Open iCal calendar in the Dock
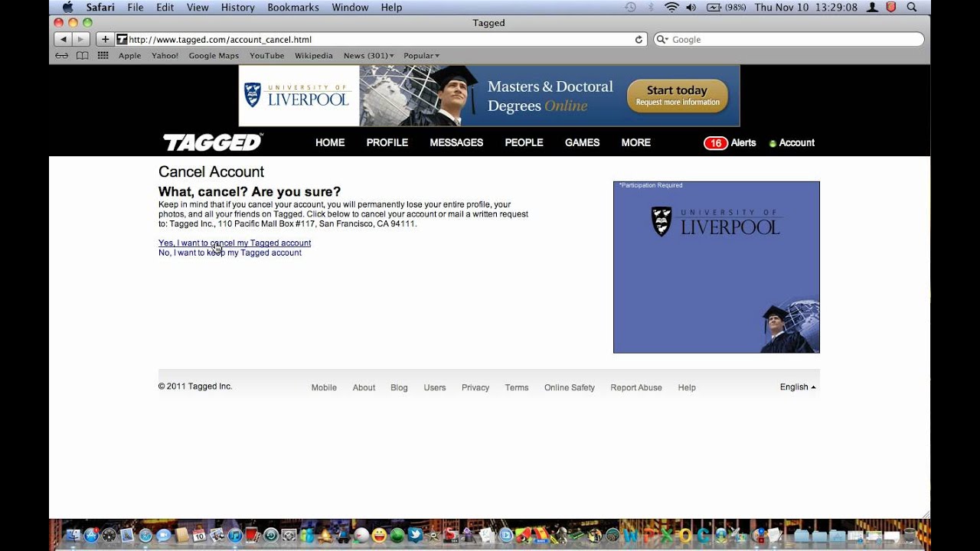 pyautogui.click(x=200, y=536)
